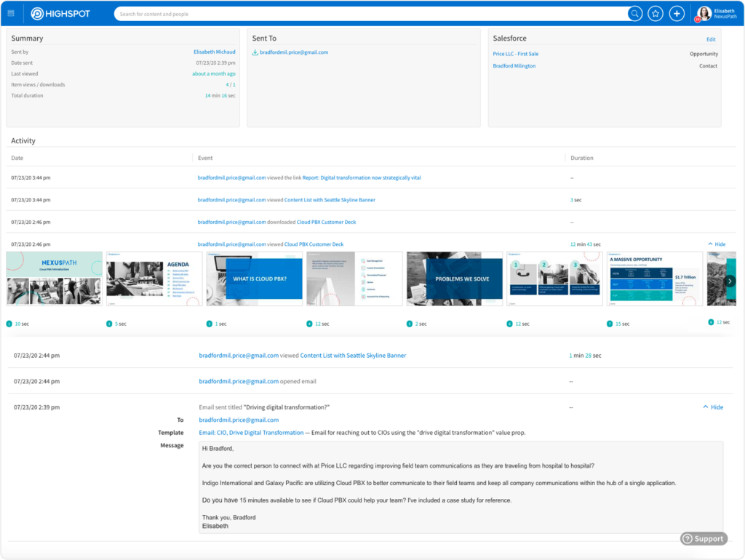Click the To address bradfordmil.price@gmail.com
The width and height of the screenshot is (745, 560).
click(239, 420)
